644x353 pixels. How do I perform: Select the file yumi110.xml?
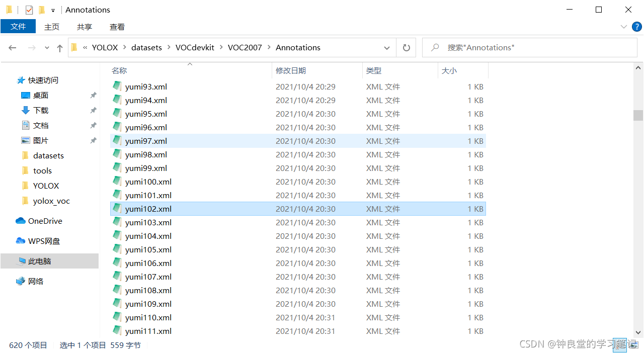(x=298, y=317)
